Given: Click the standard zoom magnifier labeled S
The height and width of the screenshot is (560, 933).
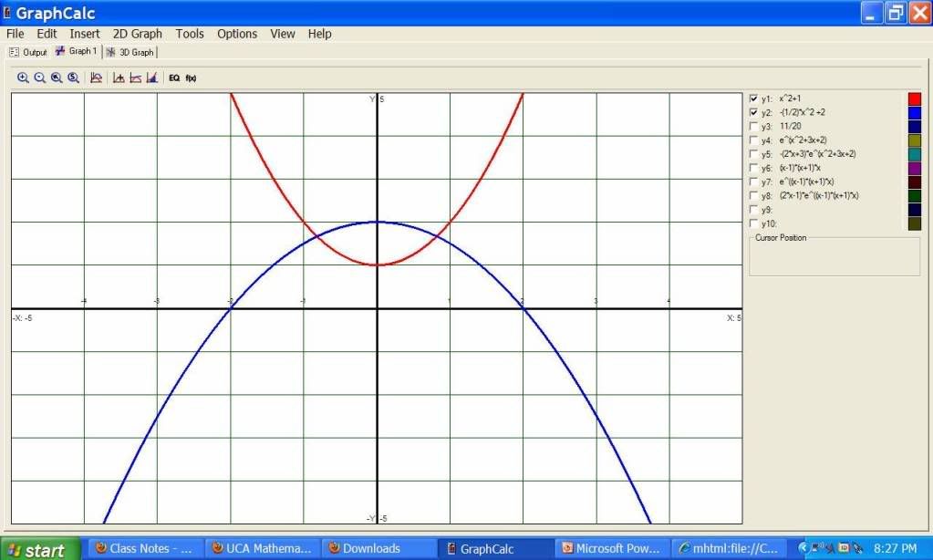Looking at the screenshot, I should tap(73, 78).
